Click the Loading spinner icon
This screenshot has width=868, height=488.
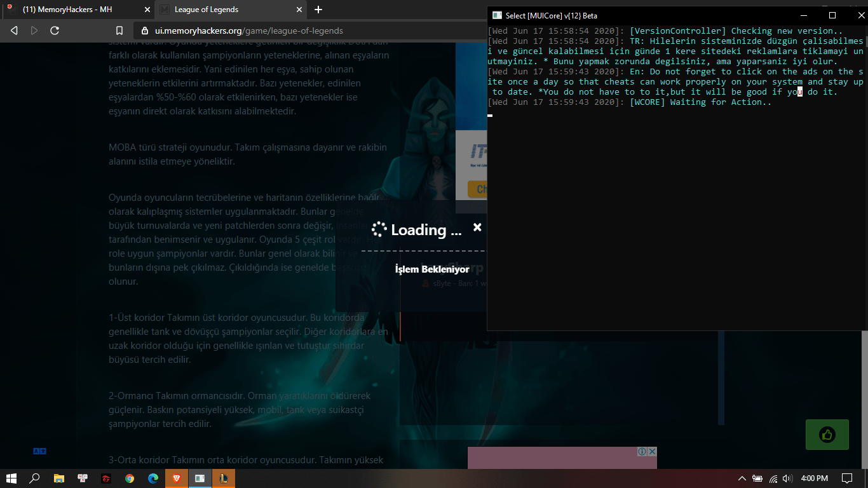click(x=379, y=229)
